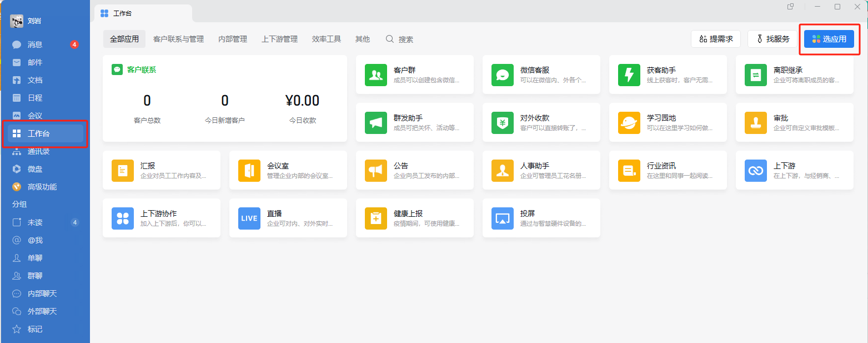Click the pop-out window icon in title bar
This screenshot has height=343, width=868.
pos(791,7)
